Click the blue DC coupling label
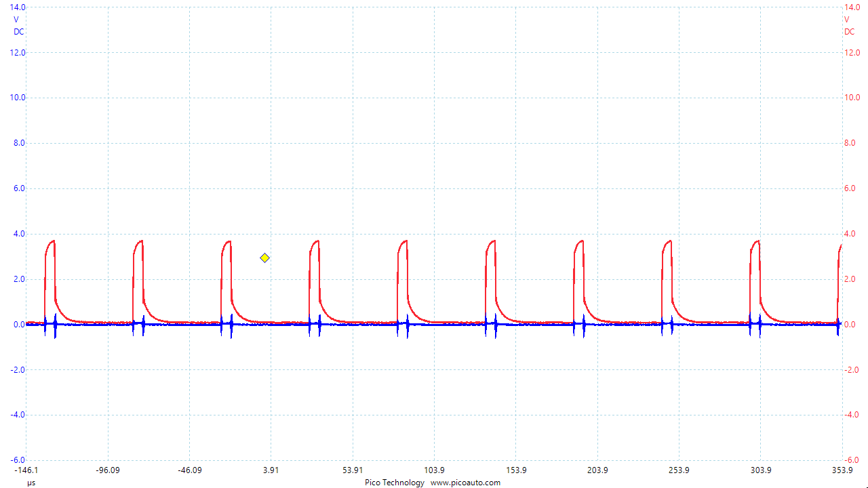Image resolution: width=868 pixels, height=488 pixels. pos(18,32)
